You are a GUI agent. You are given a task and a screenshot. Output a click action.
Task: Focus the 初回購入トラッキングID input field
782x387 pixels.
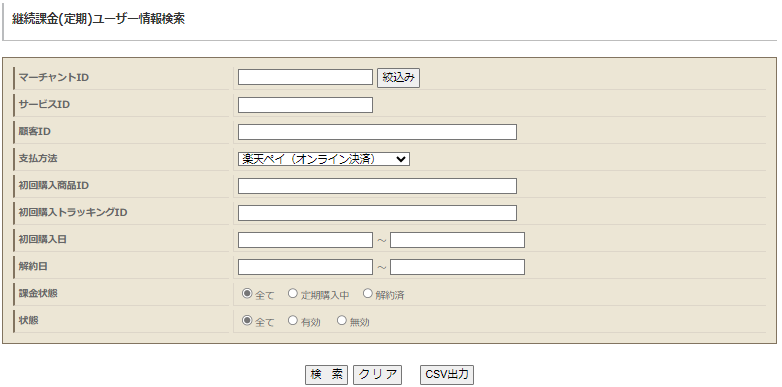377,213
